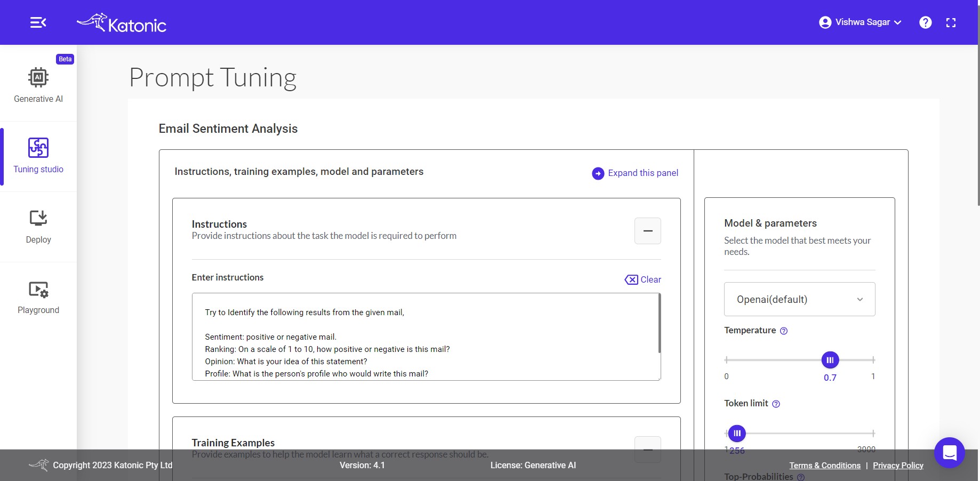This screenshot has height=481, width=980.
Task: Open Terms & Conditions link
Action: pos(825,466)
